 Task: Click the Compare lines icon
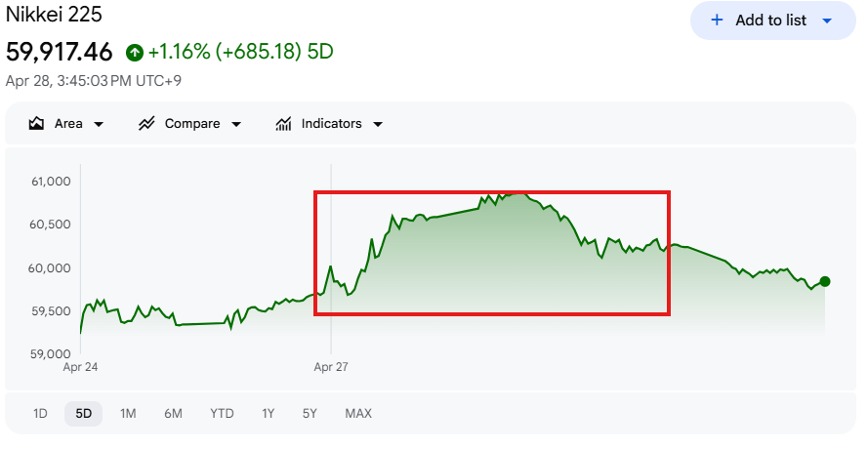(x=146, y=123)
